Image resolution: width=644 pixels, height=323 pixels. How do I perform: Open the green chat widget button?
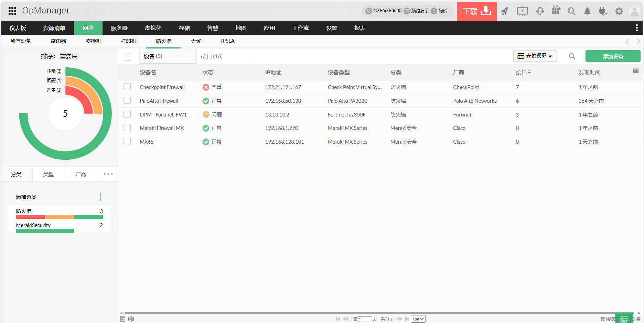click(x=624, y=319)
